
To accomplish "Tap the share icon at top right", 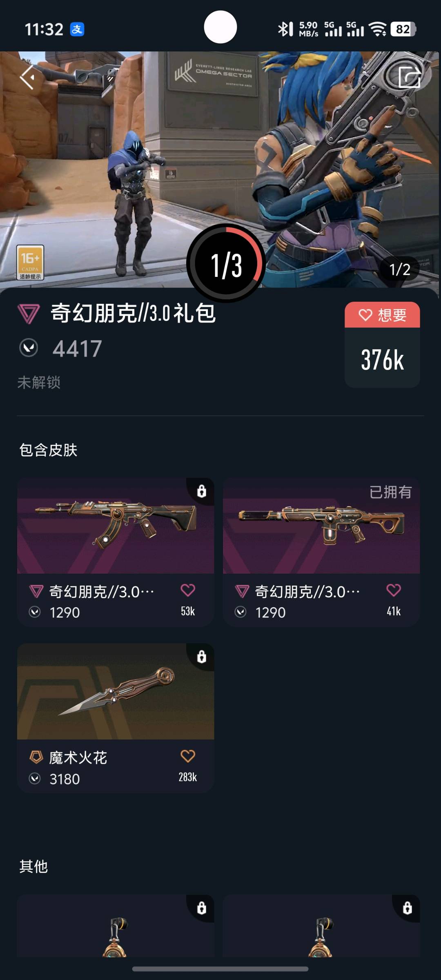I will pyautogui.click(x=410, y=76).
